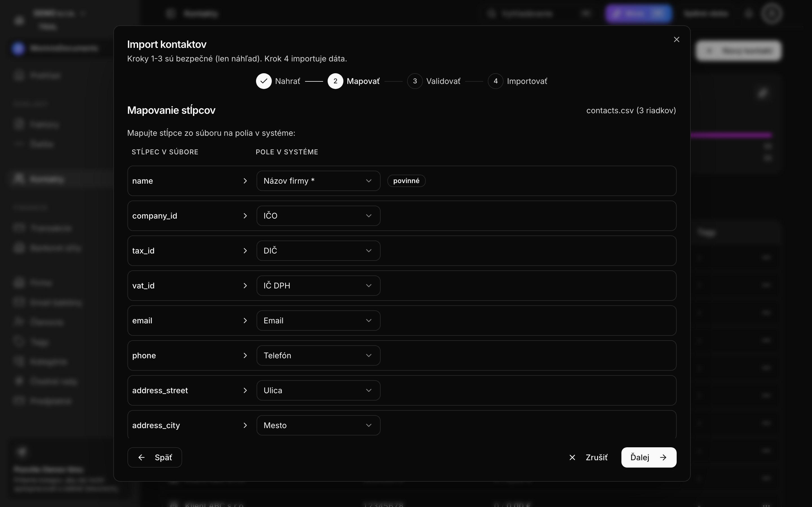Click the completed Nahrať step checkmark
The height and width of the screenshot is (507, 812).
[264, 81]
